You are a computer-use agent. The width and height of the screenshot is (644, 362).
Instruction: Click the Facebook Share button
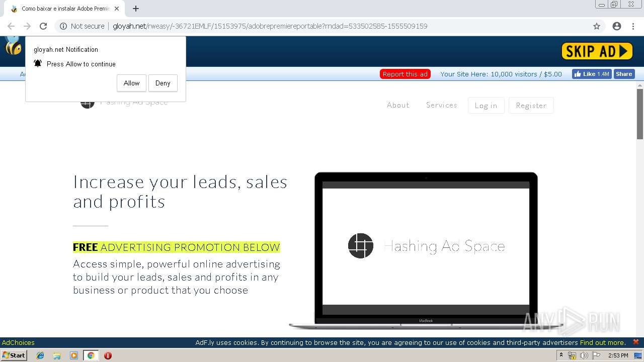pos(624,74)
